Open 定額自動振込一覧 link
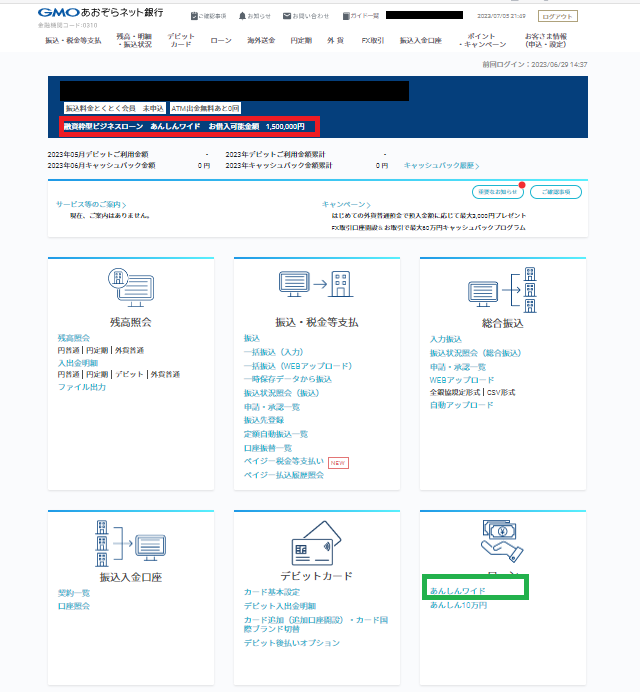Screen dimensions: 640x697 coord(276,434)
